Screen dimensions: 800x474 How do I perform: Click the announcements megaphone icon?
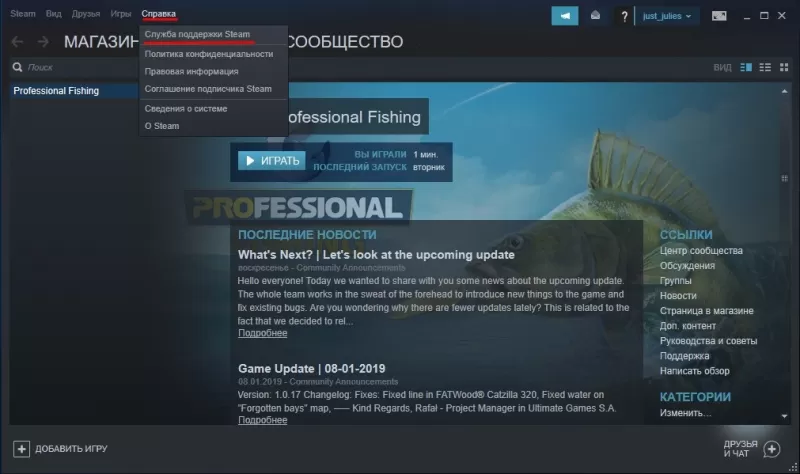[565, 16]
